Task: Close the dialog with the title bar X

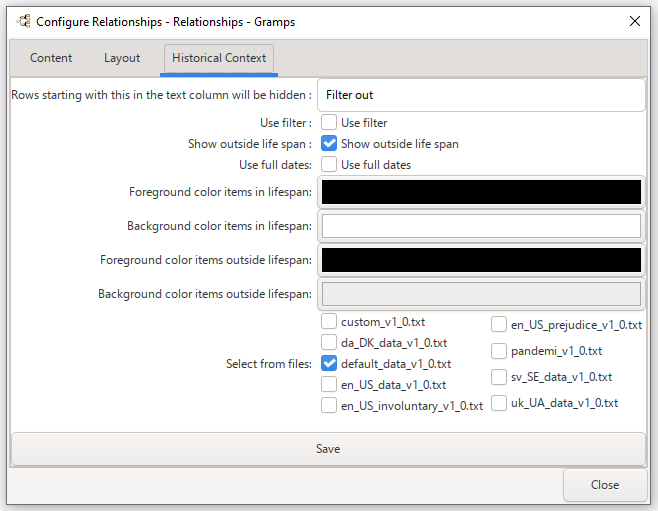Action: pyautogui.click(x=634, y=21)
